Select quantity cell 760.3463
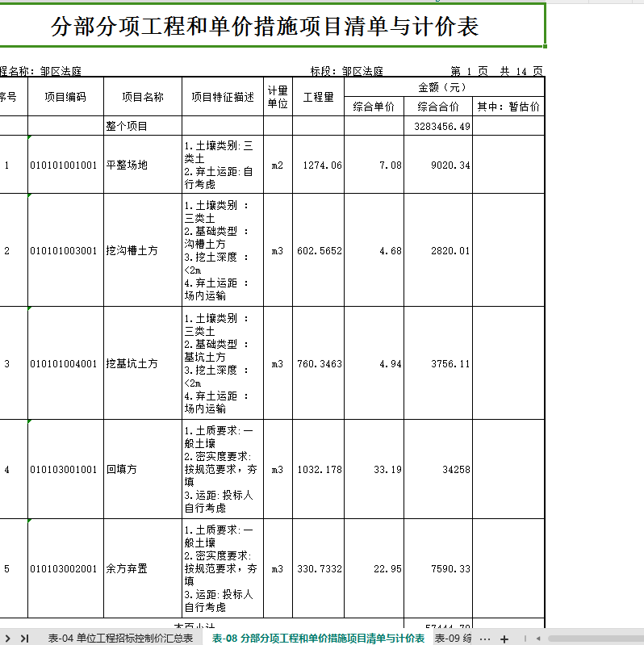This screenshot has height=645, width=644. pos(318,363)
